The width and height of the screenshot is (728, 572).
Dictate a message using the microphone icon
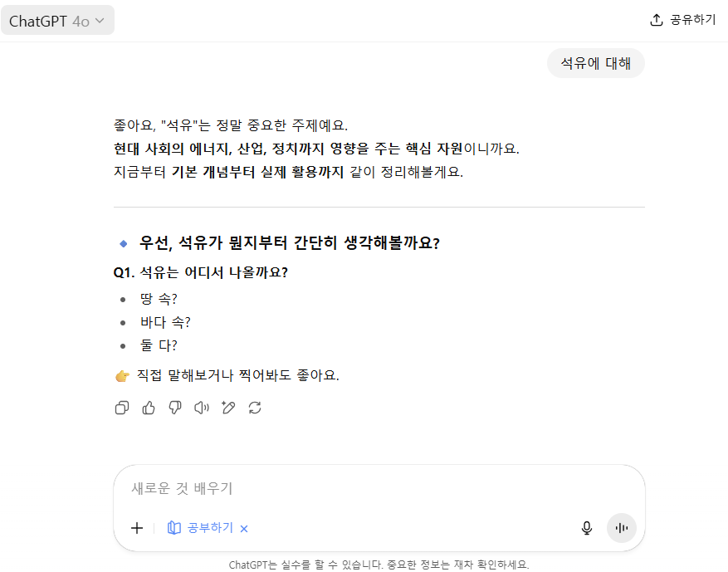click(587, 527)
